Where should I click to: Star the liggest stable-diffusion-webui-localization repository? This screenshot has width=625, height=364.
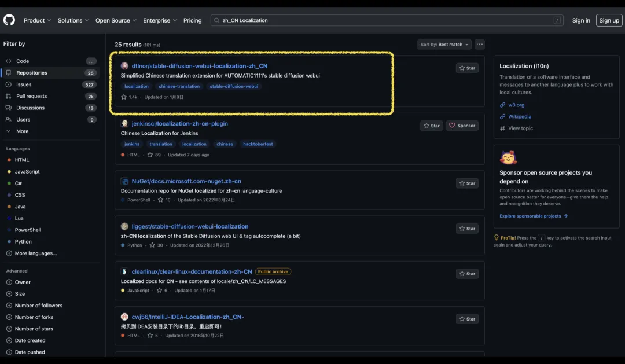coord(467,229)
